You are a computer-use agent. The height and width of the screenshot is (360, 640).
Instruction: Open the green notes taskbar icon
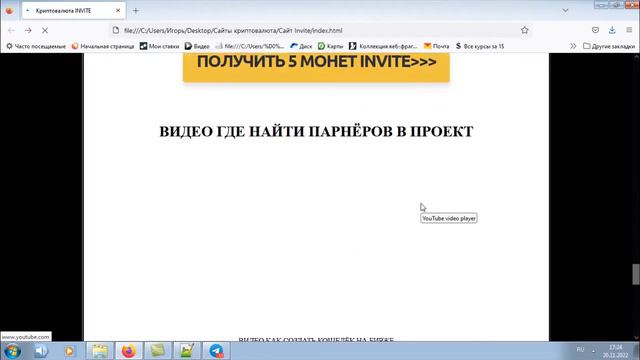pyautogui.click(x=158, y=351)
